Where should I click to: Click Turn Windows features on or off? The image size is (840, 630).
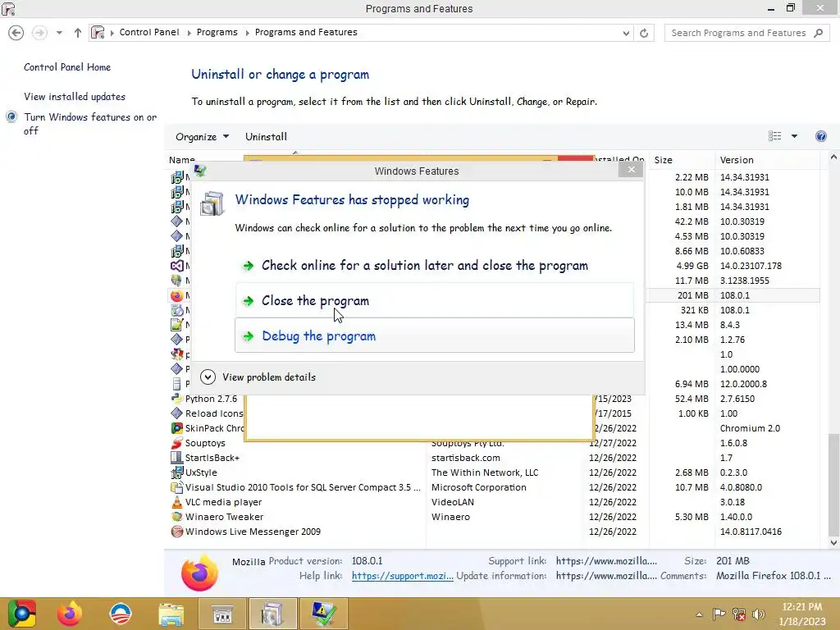click(90, 124)
